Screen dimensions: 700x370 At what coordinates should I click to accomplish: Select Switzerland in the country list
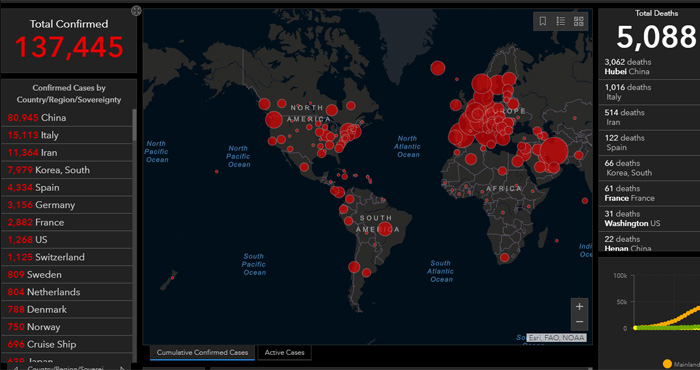[x=67, y=257]
